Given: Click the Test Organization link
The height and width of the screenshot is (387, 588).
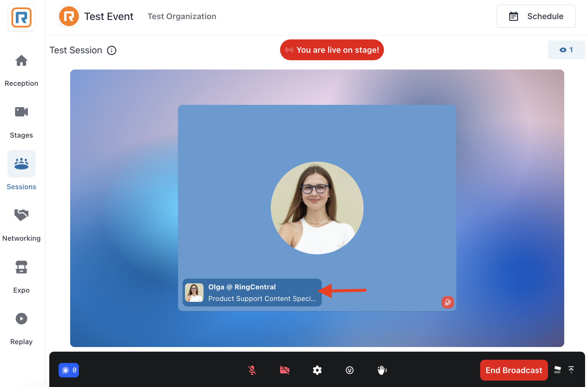Looking at the screenshot, I should point(182,16).
